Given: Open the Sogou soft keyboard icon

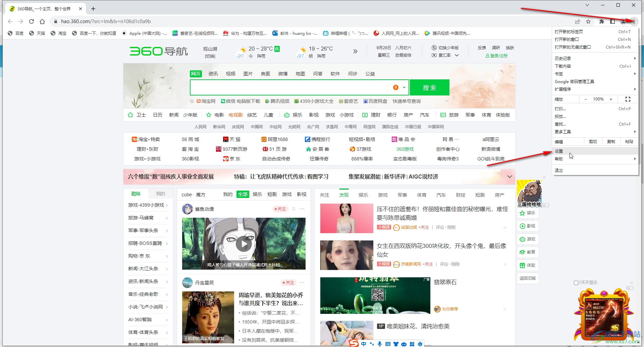Looking at the screenshot, I should (388, 344).
